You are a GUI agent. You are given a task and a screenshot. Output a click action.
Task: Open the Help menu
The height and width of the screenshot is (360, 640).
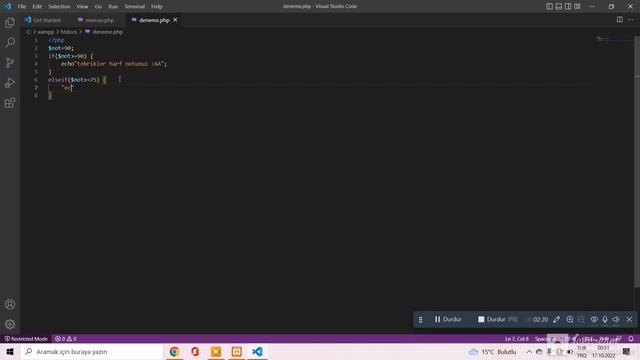pyautogui.click(x=157, y=7)
